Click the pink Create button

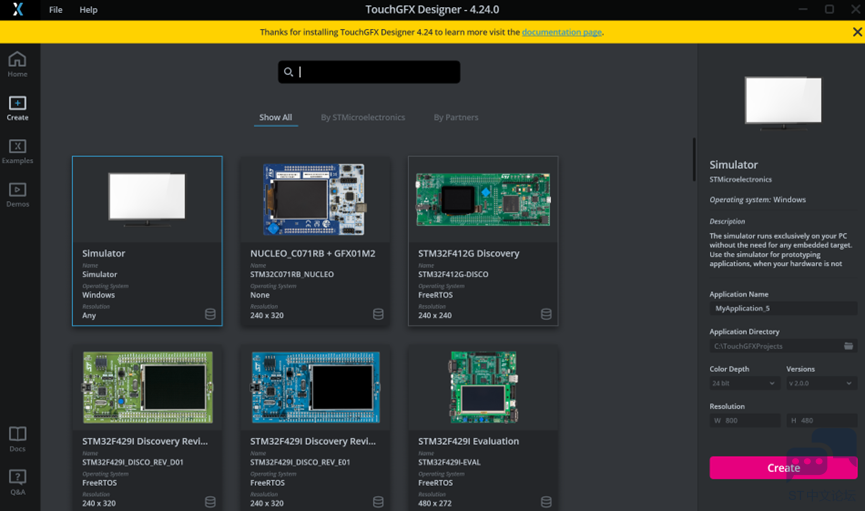tap(783, 467)
